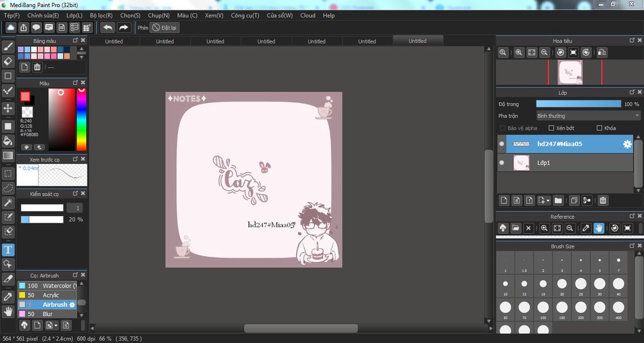The image size is (644, 343).
Task: Choose the Watercolor brush
Action: [47, 286]
